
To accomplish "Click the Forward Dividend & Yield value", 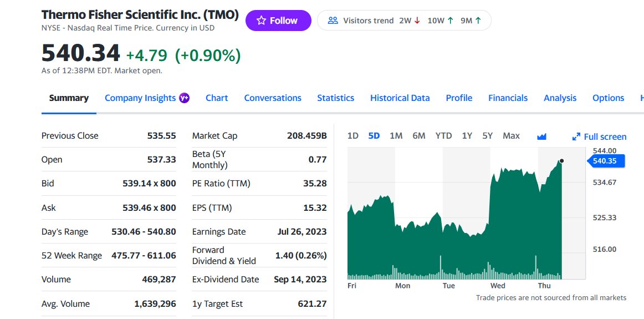I will [x=301, y=255].
